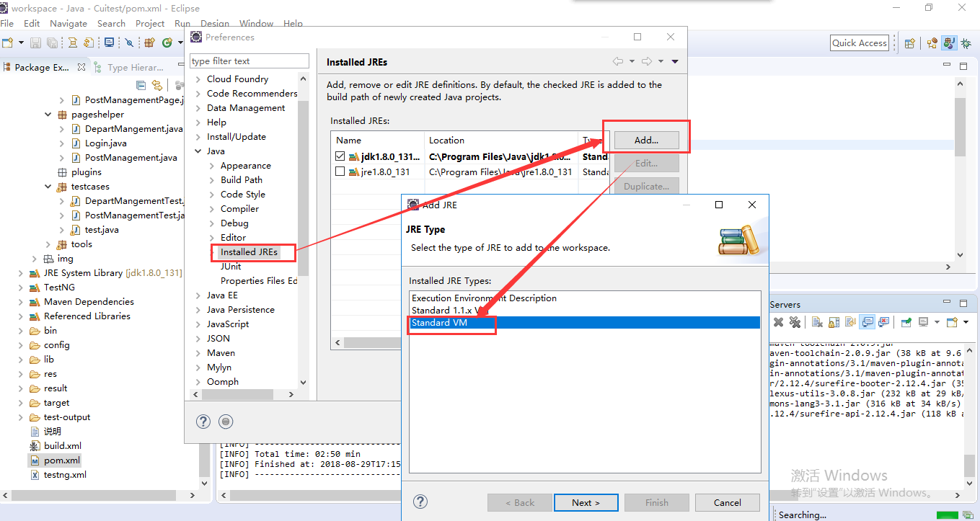The height and width of the screenshot is (521, 980).
Task: Click the New Java Package toolbar icon
Action: (150, 43)
